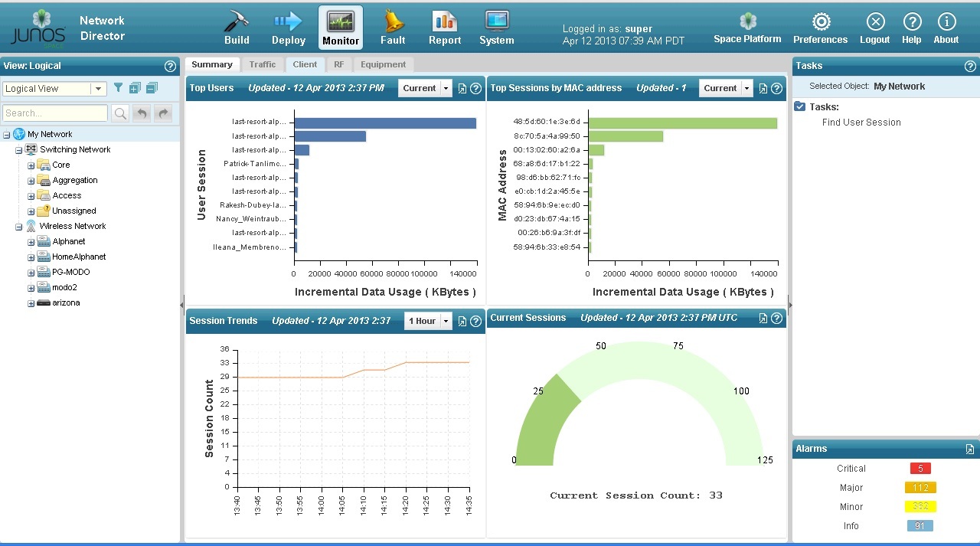Collapse the My Network tree node

point(7,135)
